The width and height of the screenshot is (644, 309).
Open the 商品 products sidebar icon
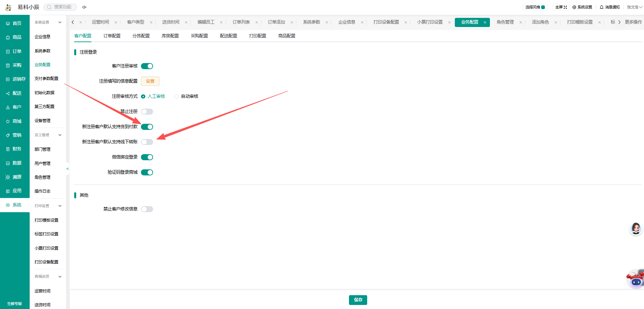pyautogui.click(x=8, y=37)
